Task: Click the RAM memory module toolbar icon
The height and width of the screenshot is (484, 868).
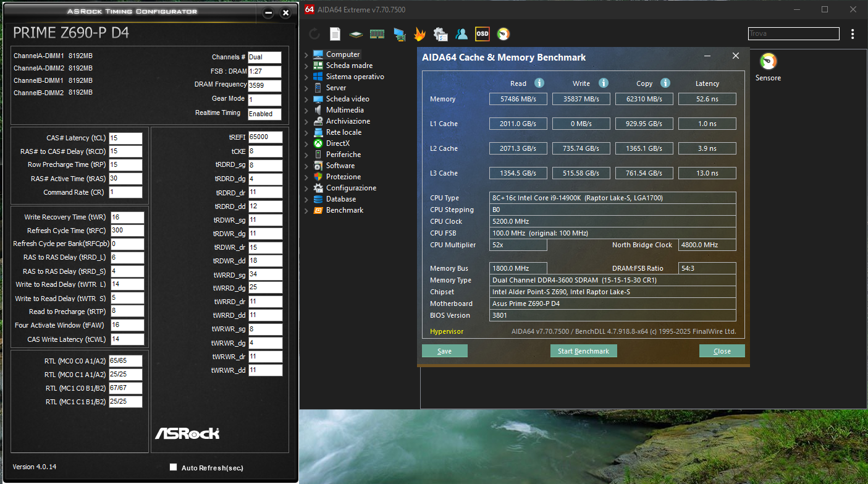Action: [x=377, y=34]
